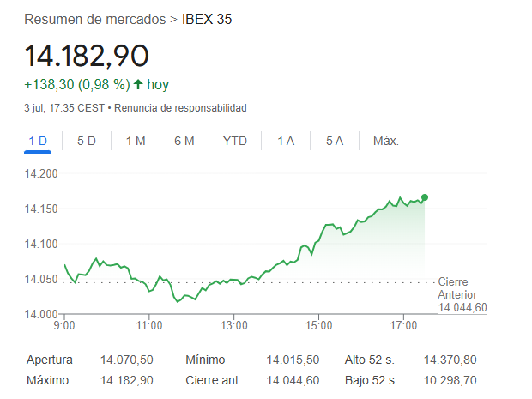Open the YTD chart view
The height and width of the screenshot is (399, 532).
(x=234, y=142)
